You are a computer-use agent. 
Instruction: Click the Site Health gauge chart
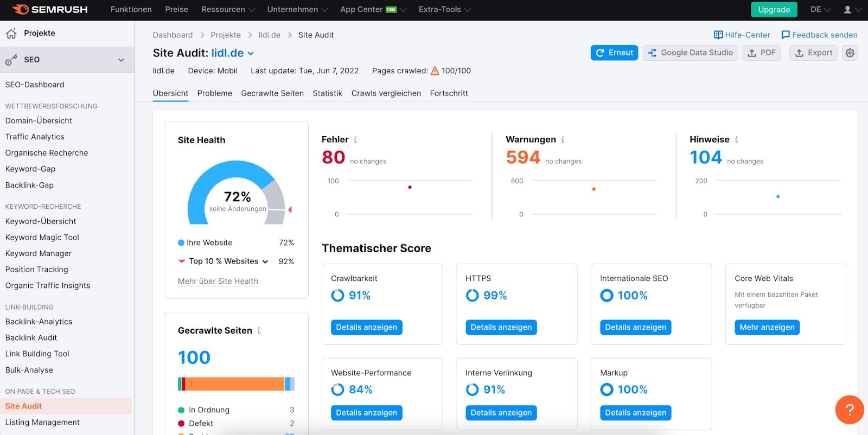pyautogui.click(x=237, y=192)
